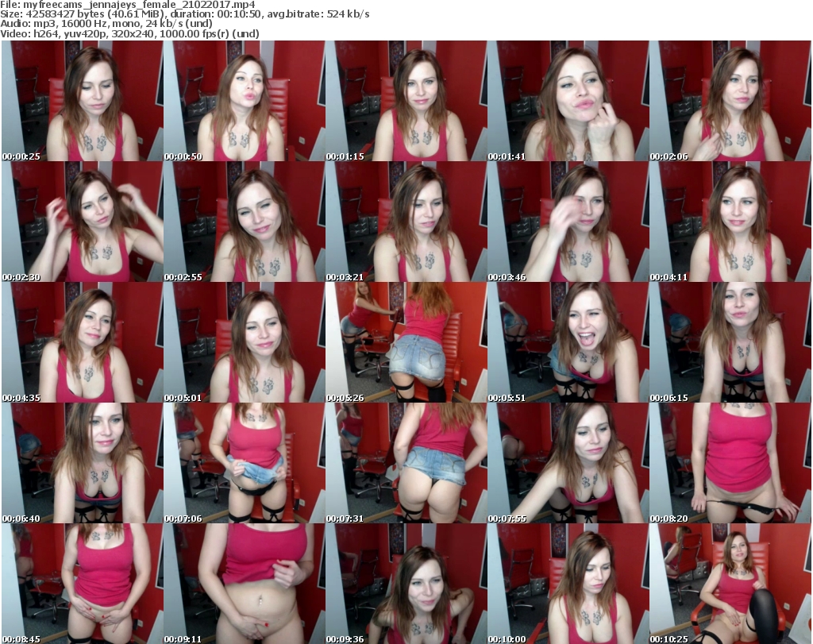Click the 'Size: 42583427 bytes' info line
Screen dimensions: 813x644
click(x=184, y=14)
